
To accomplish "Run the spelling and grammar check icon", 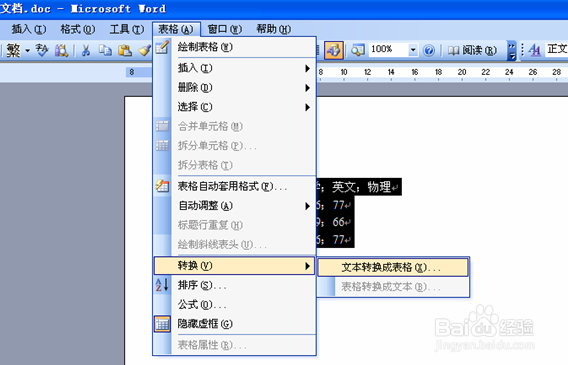I will 42,50.
